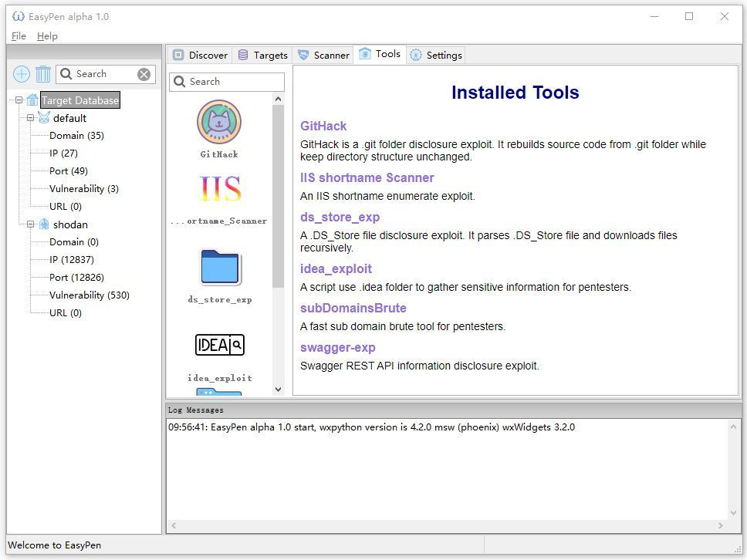Click the trash delete icon
This screenshot has width=747, height=560.
pos(43,74)
